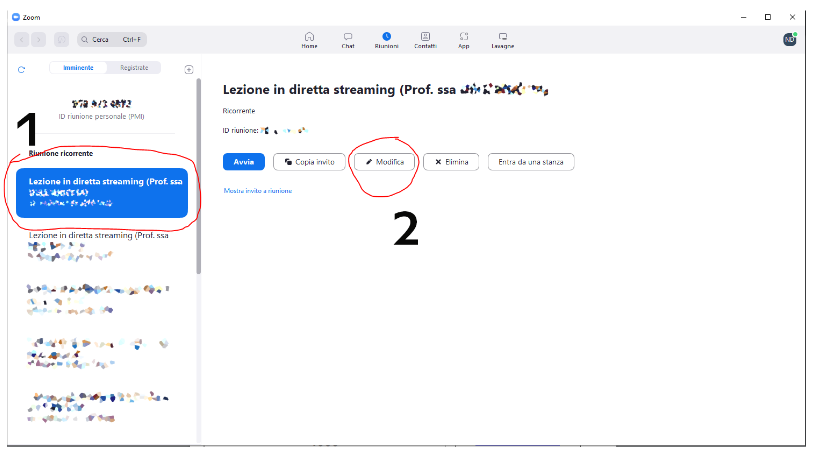Switch to the Imminente tab
The image size is (821, 463).
(x=78, y=68)
